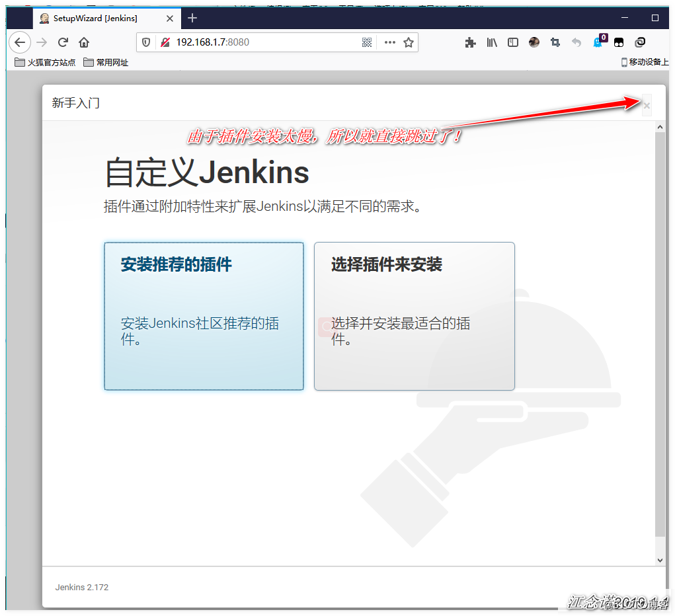Image resolution: width=675 pixels, height=616 pixels.
Task: Click the Jenkins 2.172 version text
Action: pyautogui.click(x=82, y=587)
